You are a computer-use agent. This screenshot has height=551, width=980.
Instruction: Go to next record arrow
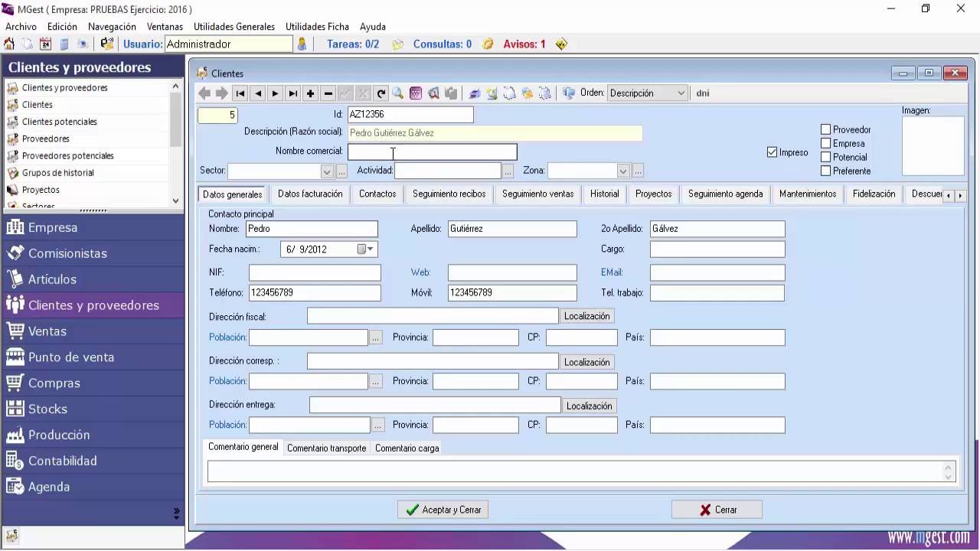click(275, 93)
